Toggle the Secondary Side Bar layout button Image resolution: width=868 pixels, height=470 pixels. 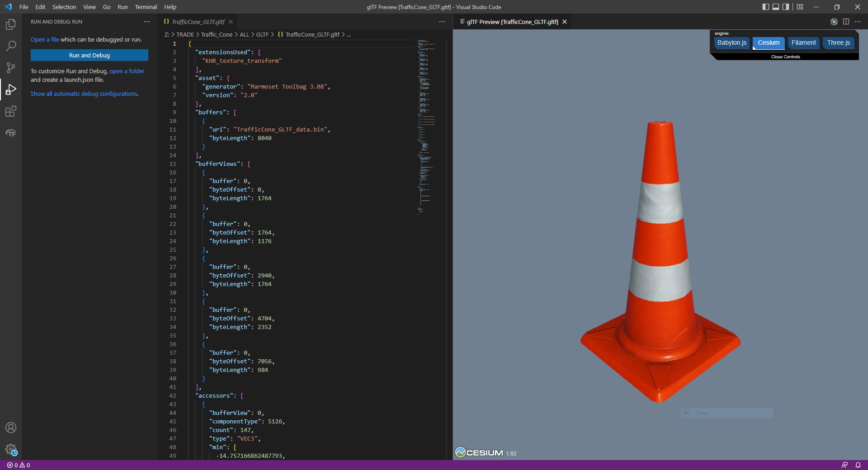pos(786,7)
